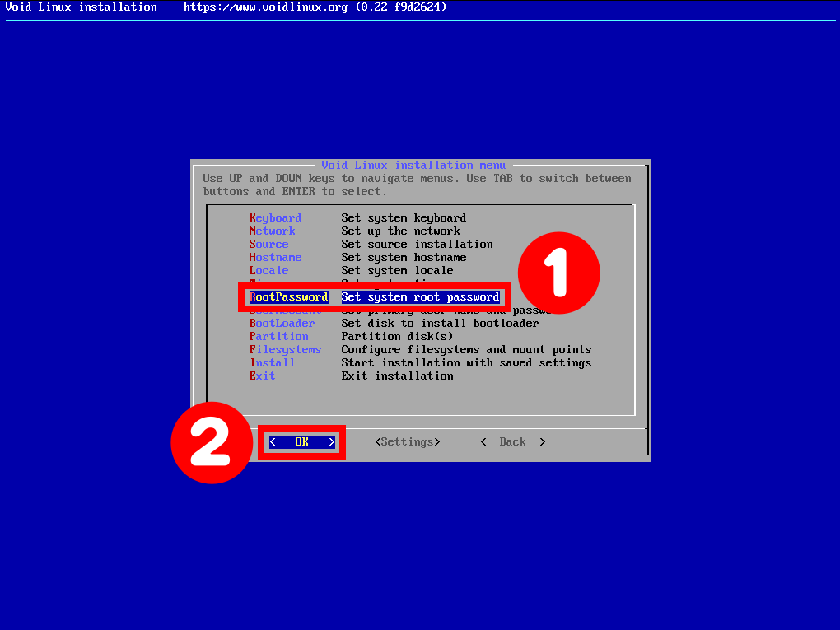Click 'Set system locale' description
The width and height of the screenshot is (840, 630).
[x=397, y=271]
